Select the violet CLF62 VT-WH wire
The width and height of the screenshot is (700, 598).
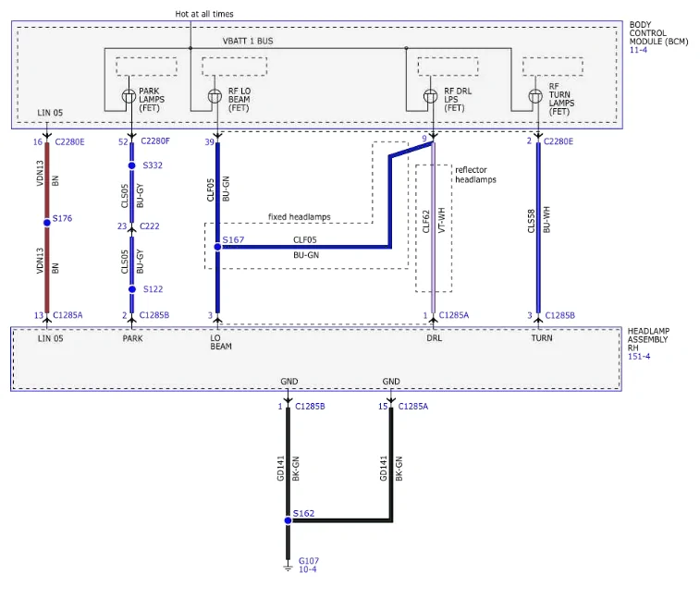[x=433, y=227]
